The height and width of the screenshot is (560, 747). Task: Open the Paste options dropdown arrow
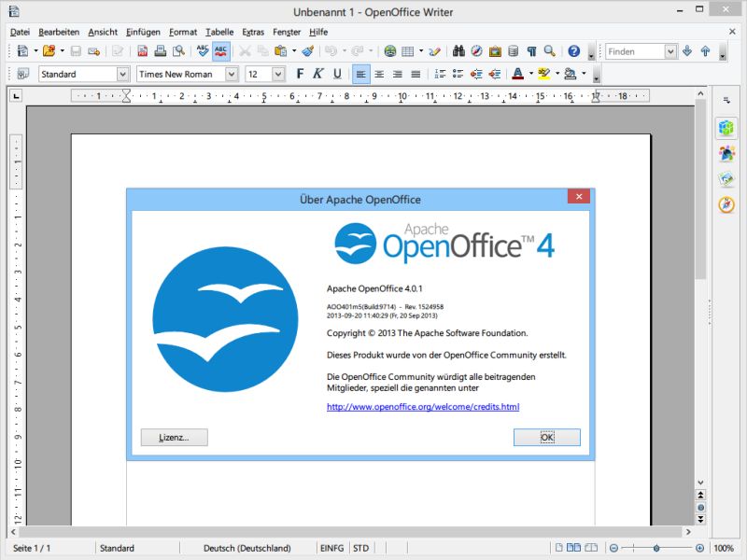[294, 51]
